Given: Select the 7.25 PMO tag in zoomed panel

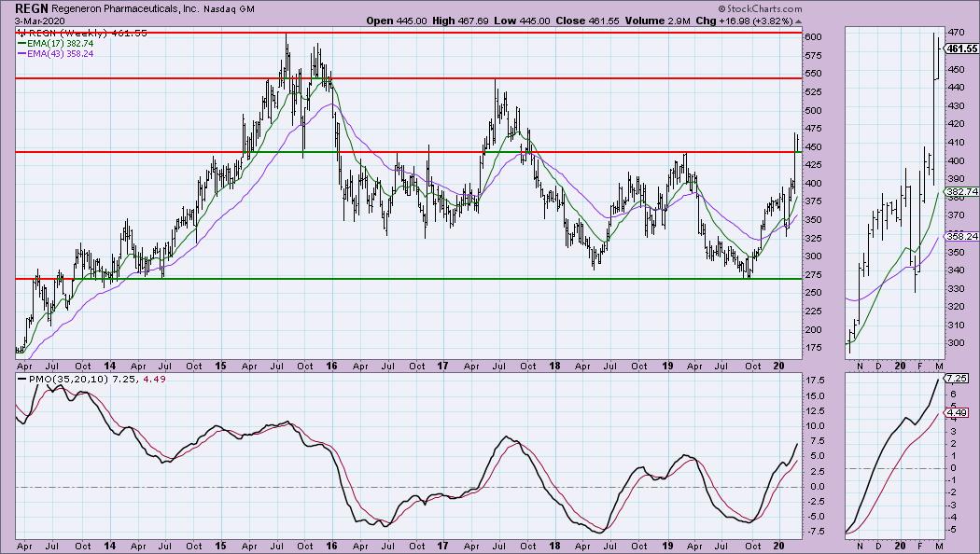Looking at the screenshot, I should (x=958, y=379).
